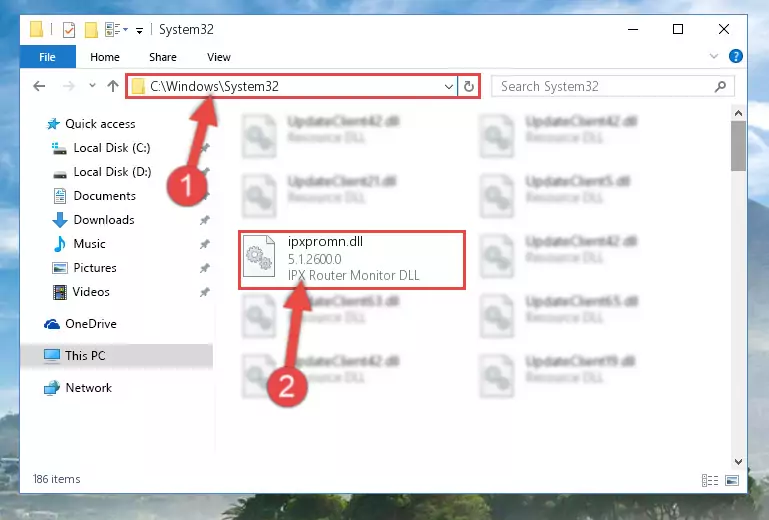Screen dimensions: 769x520
Task: Open Local Disk (D:) in sidebar
Action: click(x=112, y=172)
